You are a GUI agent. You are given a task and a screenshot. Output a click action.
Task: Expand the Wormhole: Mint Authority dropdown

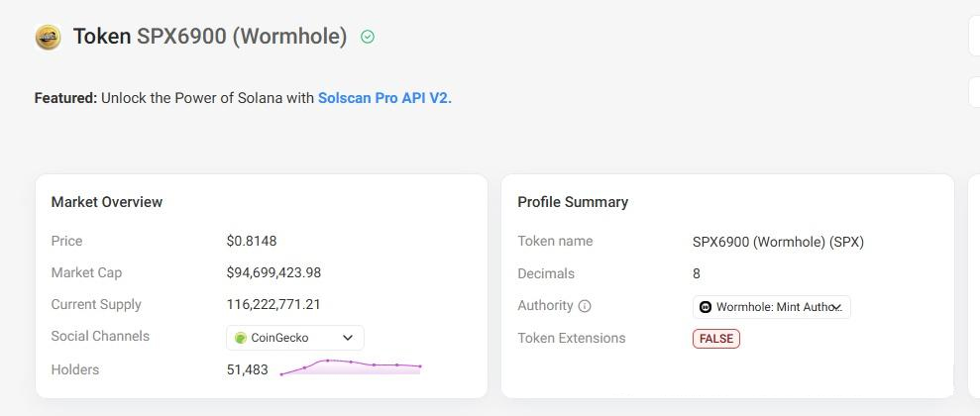click(771, 307)
